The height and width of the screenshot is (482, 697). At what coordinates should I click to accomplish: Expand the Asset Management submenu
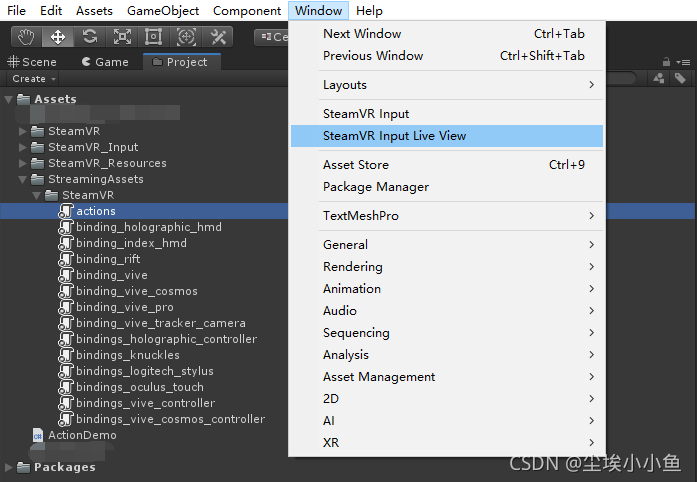tap(447, 377)
